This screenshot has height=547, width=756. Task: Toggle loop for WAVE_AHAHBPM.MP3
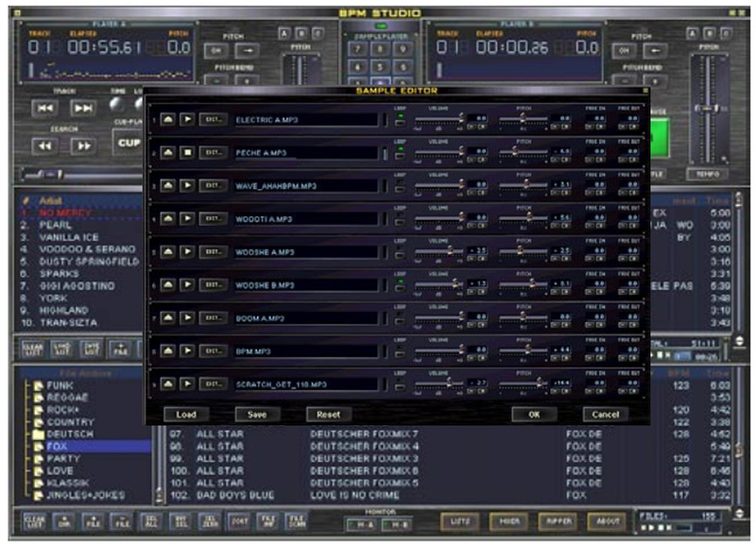click(400, 189)
